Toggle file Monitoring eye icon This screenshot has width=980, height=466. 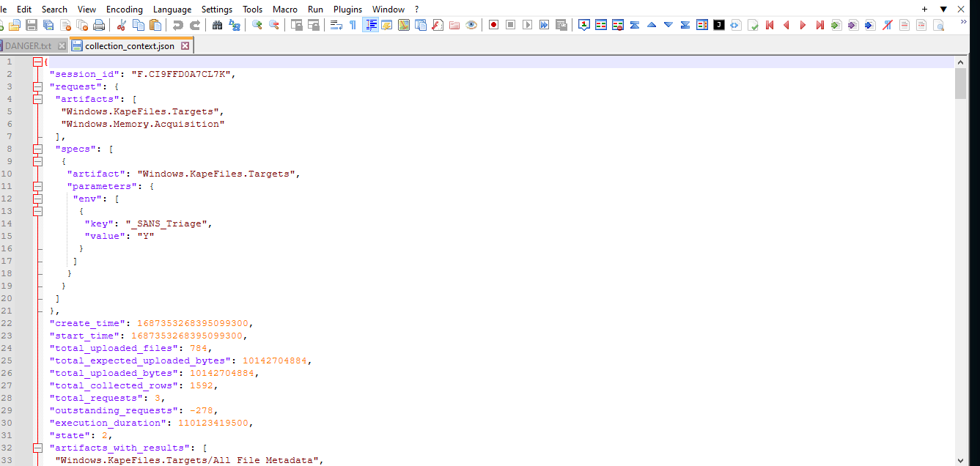click(471, 25)
